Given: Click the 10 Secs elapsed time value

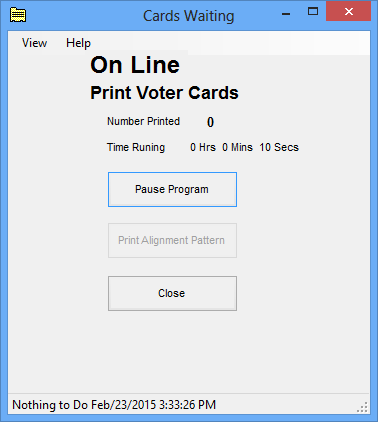Looking at the screenshot, I should coord(279,147).
